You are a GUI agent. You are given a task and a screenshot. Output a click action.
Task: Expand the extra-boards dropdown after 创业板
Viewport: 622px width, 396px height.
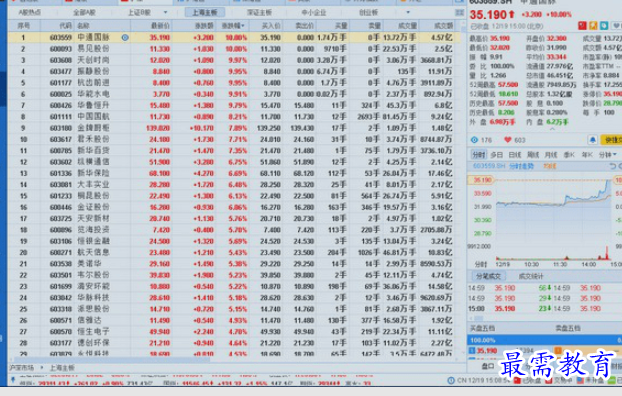click(409, 13)
